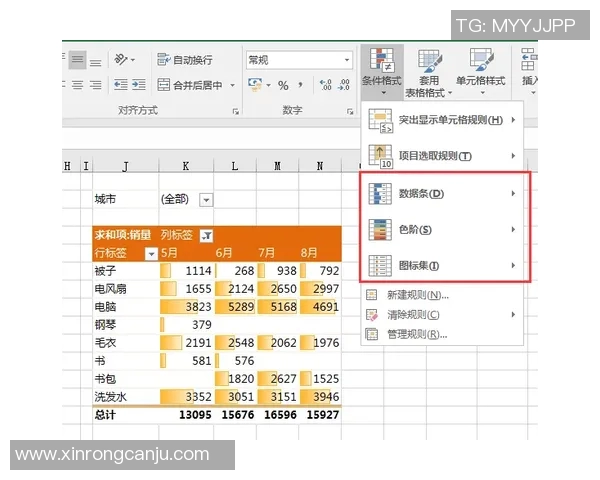Select cell with value 5289
The height and width of the screenshot is (480, 600).
(x=235, y=307)
